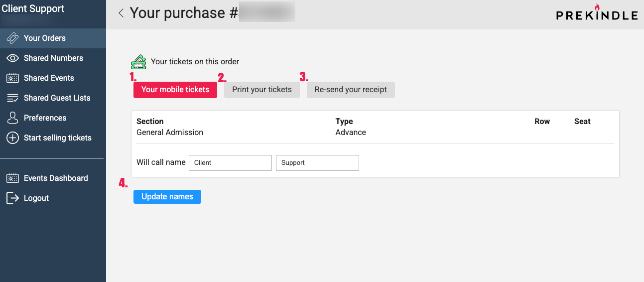Screen dimensions: 644x282
Task: Open Your mobile tickets
Action: (x=175, y=90)
